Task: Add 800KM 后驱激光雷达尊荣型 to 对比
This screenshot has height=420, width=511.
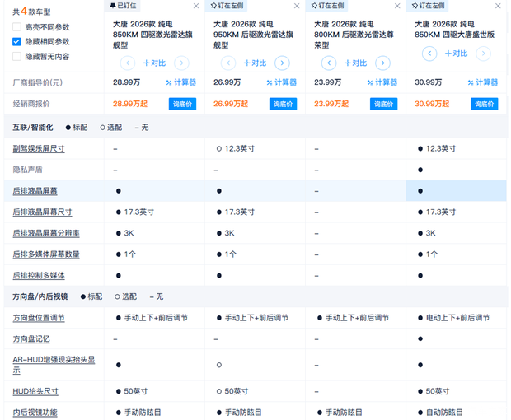Action: pos(355,63)
